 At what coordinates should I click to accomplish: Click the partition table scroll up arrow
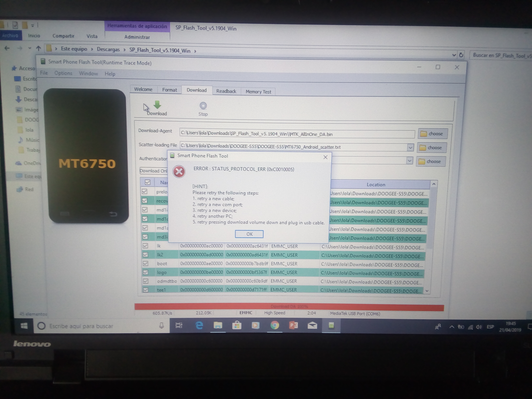(434, 184)
